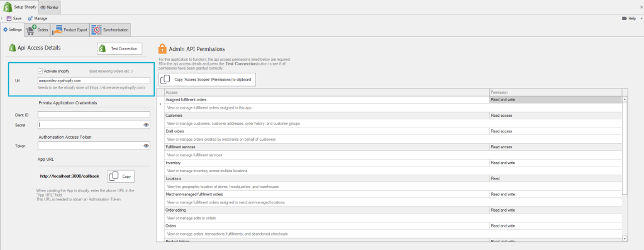This screenshot has width=644, height=250.
Task: Open the Monitor tab
Action: point(50,8)
